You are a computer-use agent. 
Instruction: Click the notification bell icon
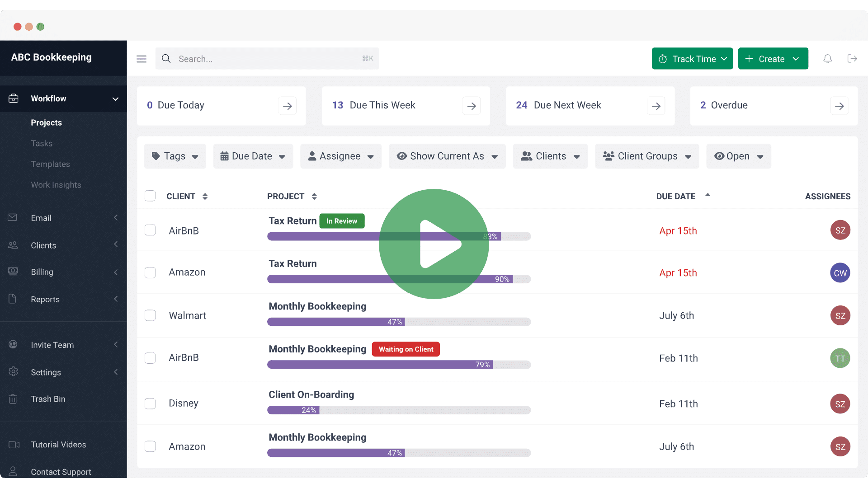827,59
